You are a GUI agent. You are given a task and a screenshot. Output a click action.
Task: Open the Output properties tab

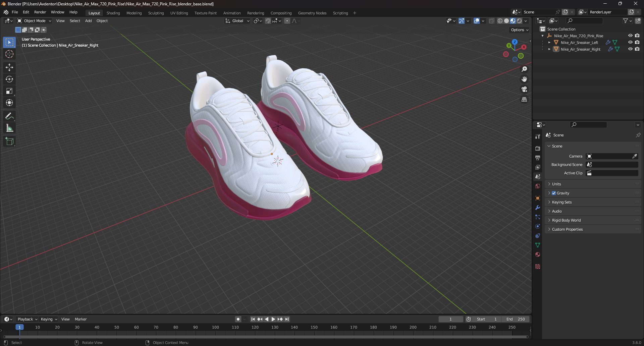pos(538,158)
